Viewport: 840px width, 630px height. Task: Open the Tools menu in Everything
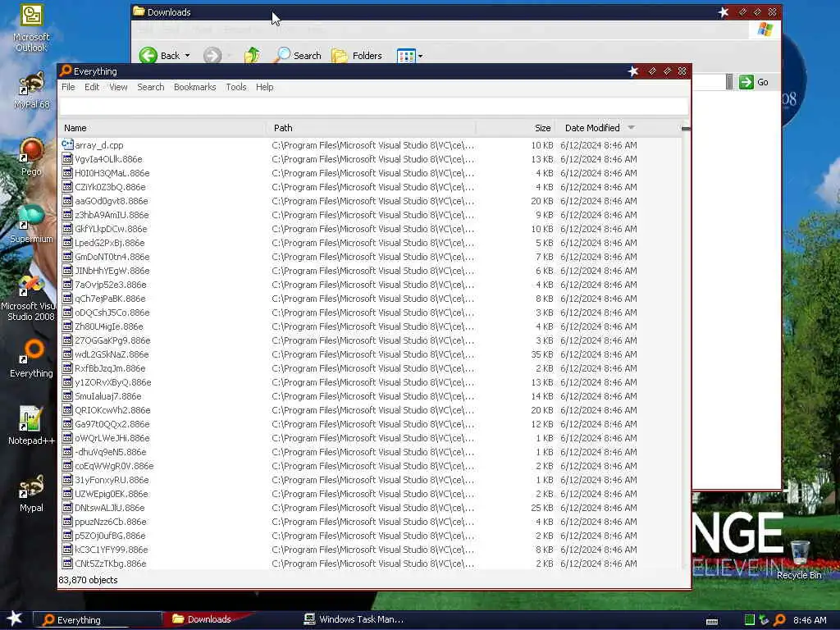pos(235,87)
